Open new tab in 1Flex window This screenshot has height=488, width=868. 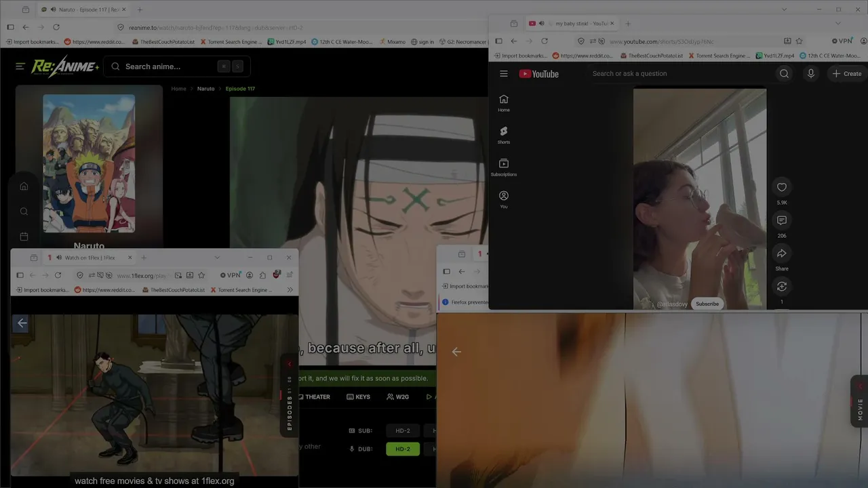(x=144, y=258)
